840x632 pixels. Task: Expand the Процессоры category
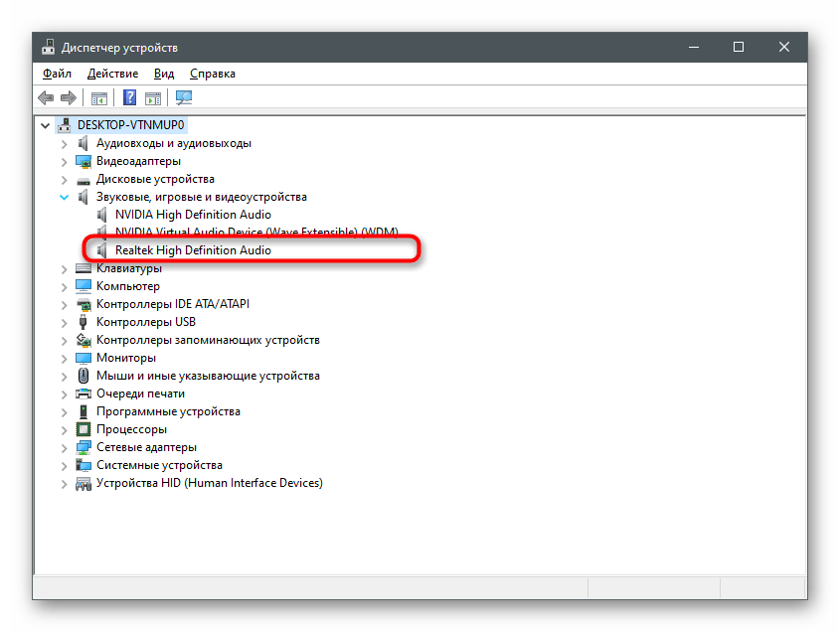point(65,430)
